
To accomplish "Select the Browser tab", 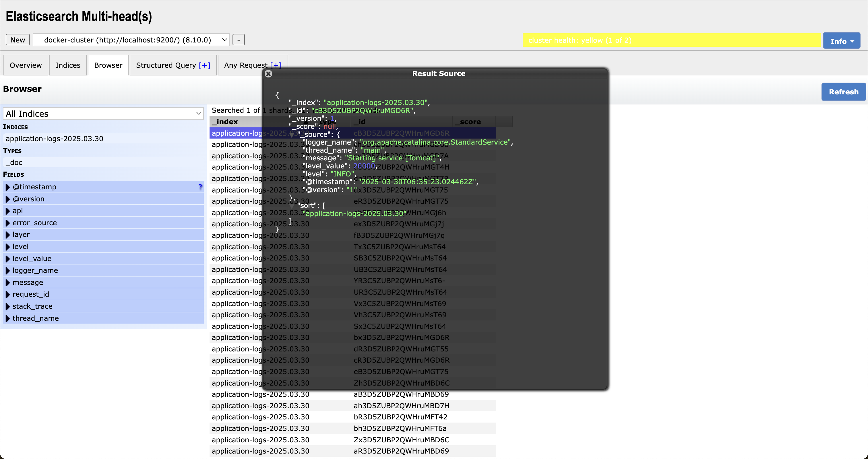I will pos(108,65).
